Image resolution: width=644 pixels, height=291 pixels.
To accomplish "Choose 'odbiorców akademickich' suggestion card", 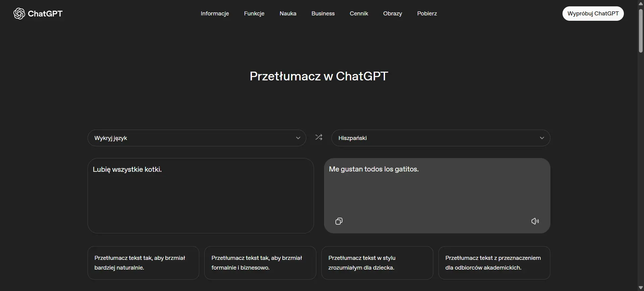I will coord(494,263).
